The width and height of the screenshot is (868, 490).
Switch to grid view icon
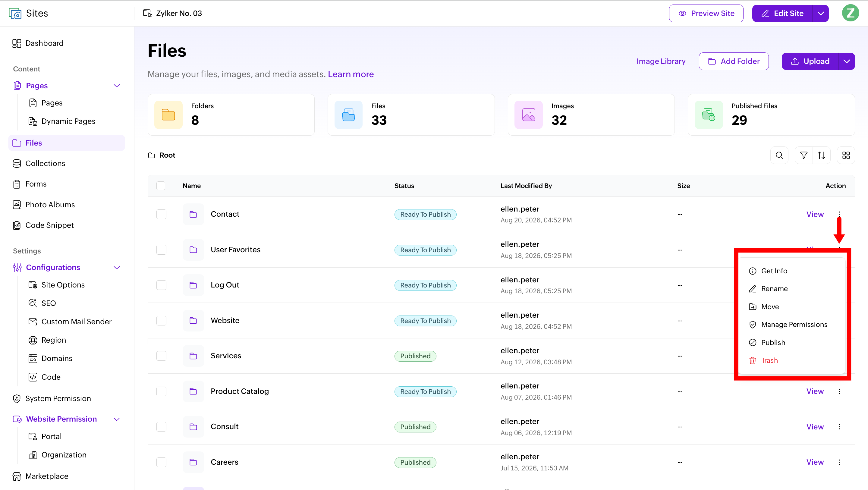pyautogui.click(x=846, y=155)
